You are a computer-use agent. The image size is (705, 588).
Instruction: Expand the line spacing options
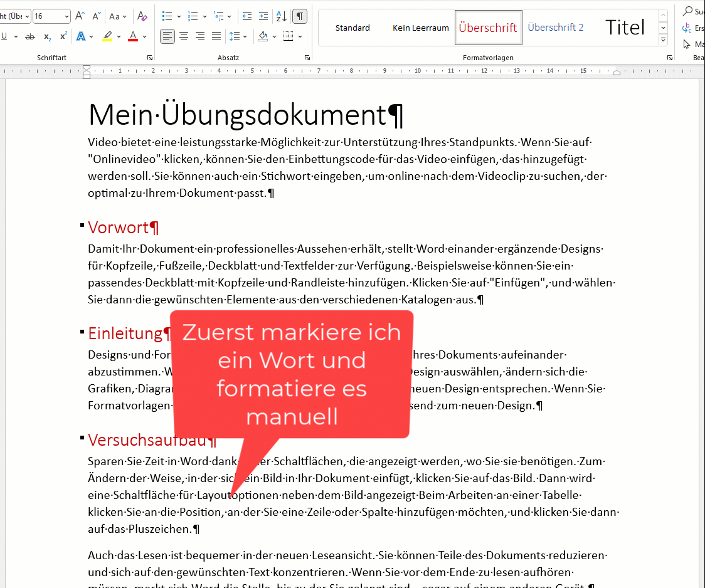245,36
